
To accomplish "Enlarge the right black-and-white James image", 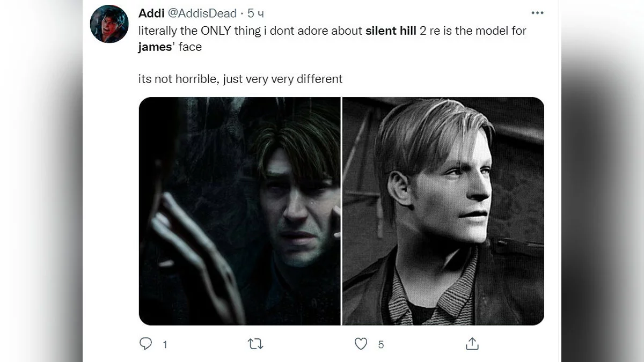I will coord(443,211).
